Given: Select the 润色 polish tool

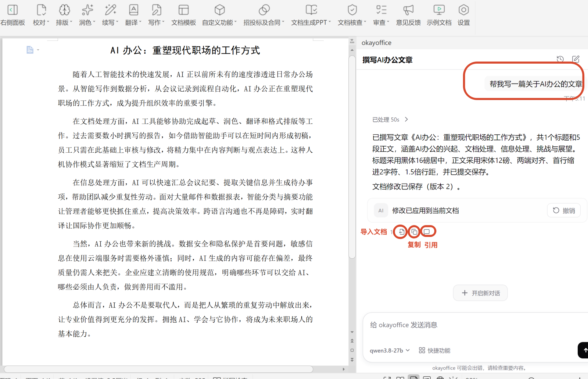Looking at the screenshot, I should (87, 15).
